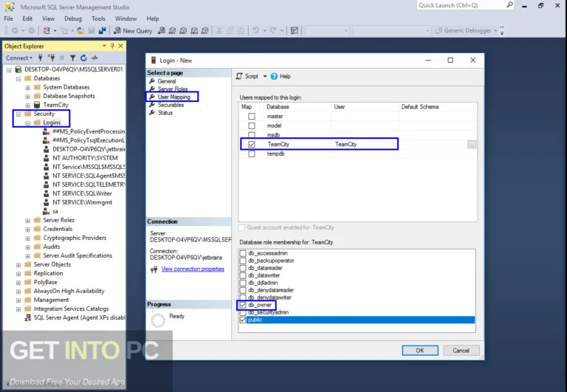Image resolution: width=567 pixels, height=392 pixels.
Task: Click the Redo arrow icon
Action: 273,31
